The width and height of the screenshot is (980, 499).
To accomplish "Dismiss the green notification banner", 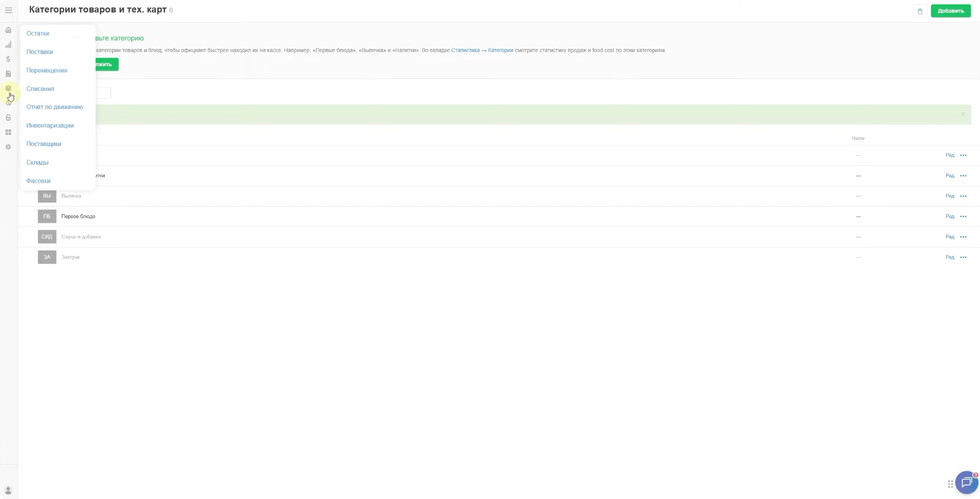I will (962, 114).
